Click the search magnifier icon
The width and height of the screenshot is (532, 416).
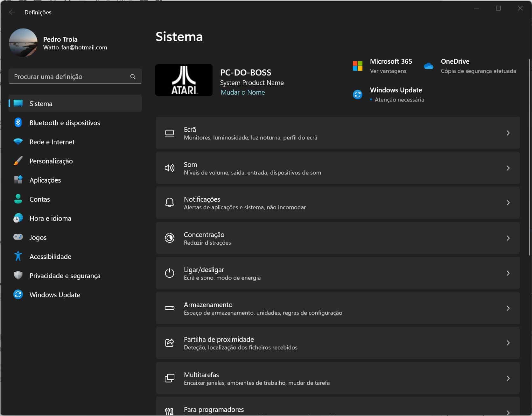(x=133, y=77)
